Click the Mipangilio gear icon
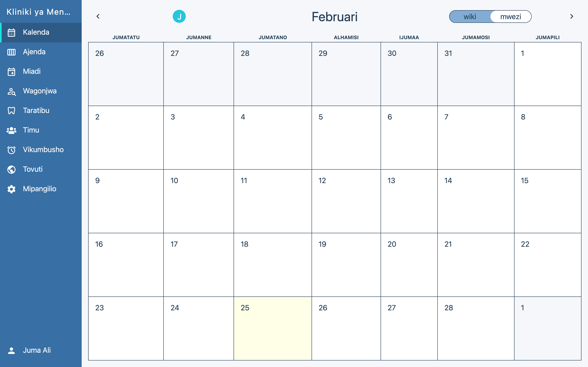 click(x=11, y=189)
